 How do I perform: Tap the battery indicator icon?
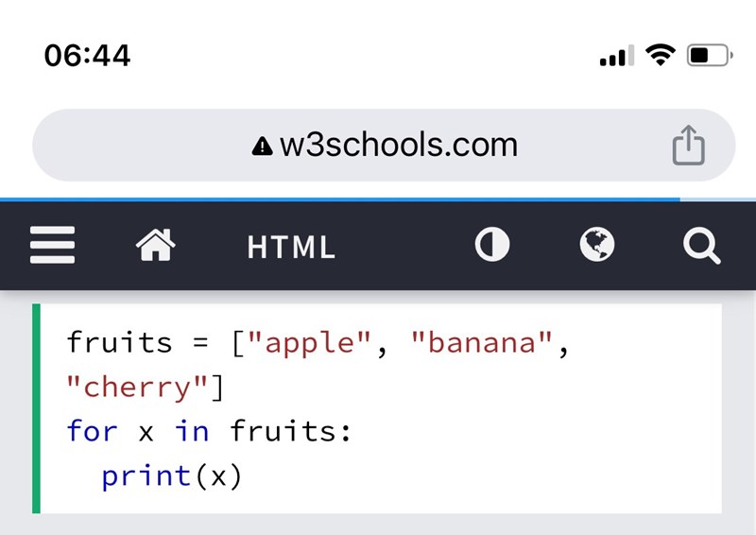pos(709,56)
